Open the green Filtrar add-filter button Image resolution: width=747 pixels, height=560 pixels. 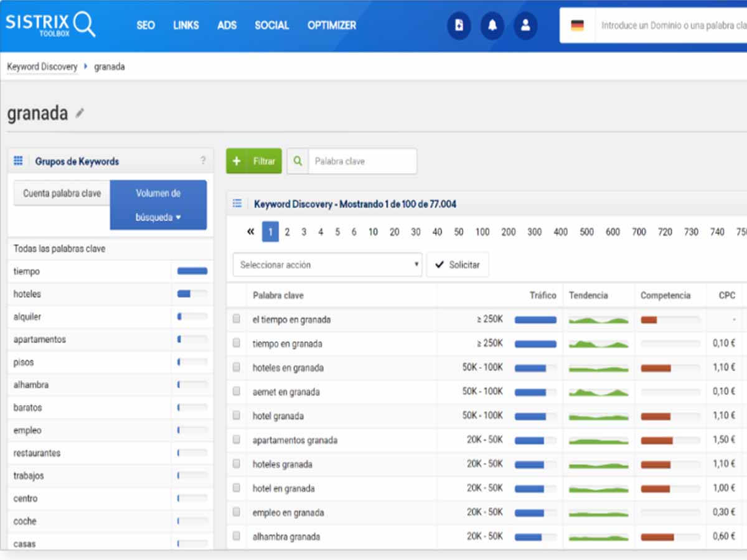(x=254, y=161)
